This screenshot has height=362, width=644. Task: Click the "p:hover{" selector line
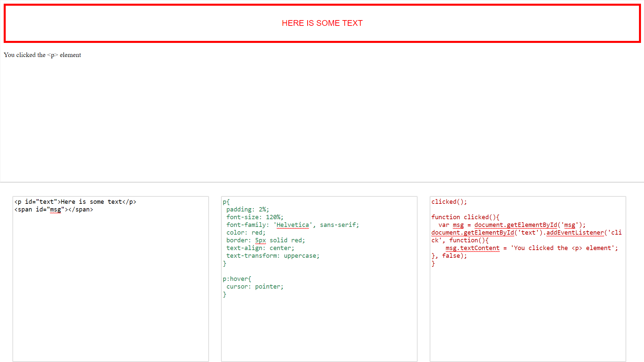pos(237,279)
